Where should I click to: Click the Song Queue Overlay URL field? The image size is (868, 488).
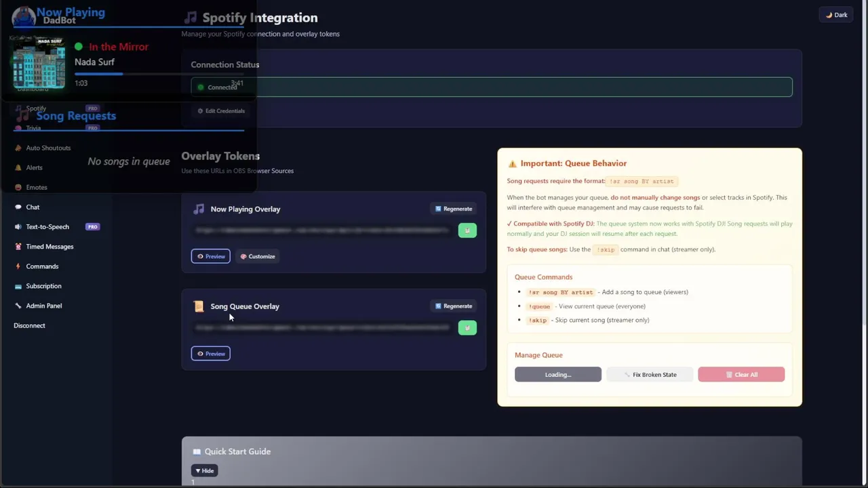[322, 327]
